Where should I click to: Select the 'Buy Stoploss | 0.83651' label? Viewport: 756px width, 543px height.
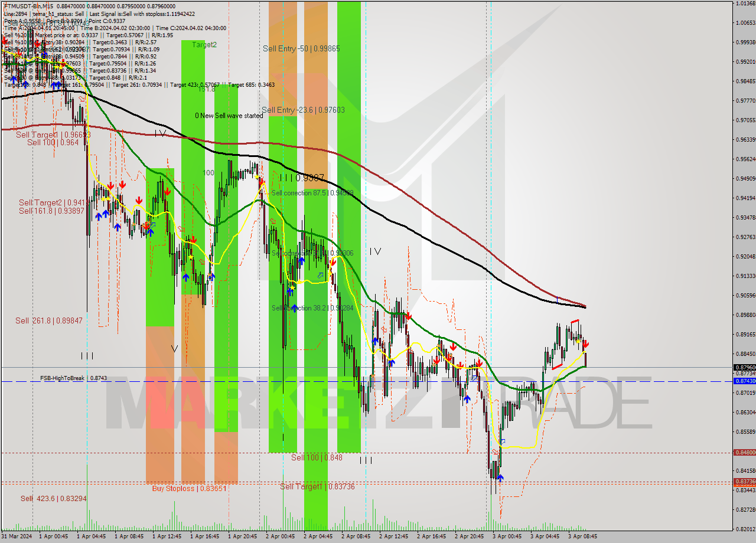(x=189, y=488)
